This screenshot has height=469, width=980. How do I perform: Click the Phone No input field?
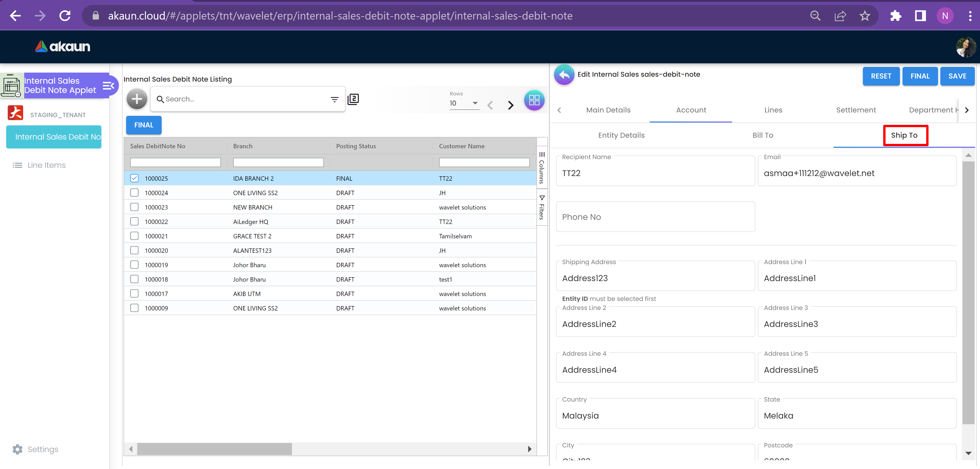(655, 217)
